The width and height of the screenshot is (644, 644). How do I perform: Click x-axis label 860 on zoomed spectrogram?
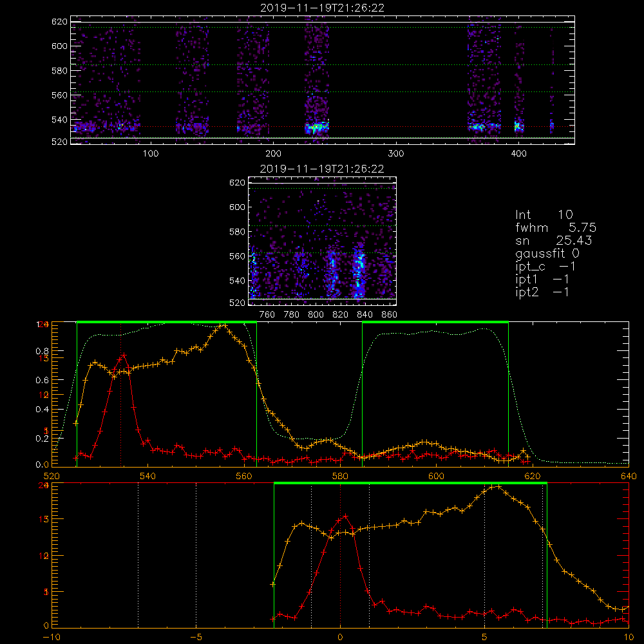(390, 315)
